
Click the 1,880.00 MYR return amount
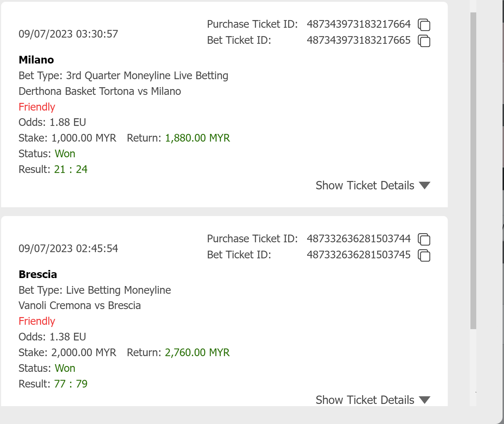pyautogui.click(x=198, y=138)
